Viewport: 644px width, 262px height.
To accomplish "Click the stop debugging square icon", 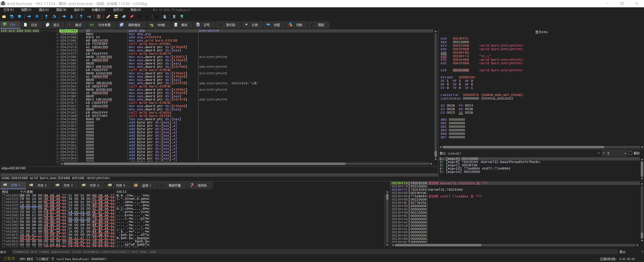I will [x=19, y=17].
